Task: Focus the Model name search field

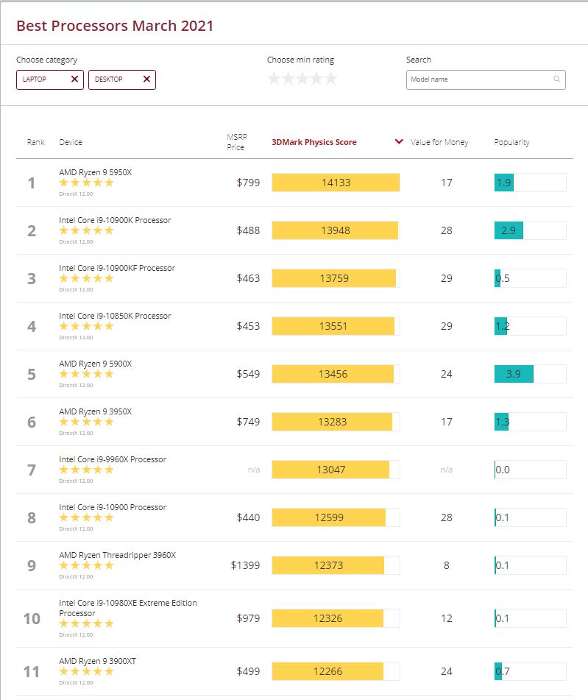Action: [486, 79]
